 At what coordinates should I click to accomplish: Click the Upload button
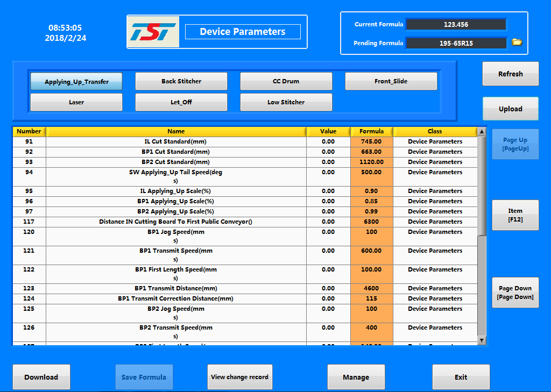(x=510, y=109)
